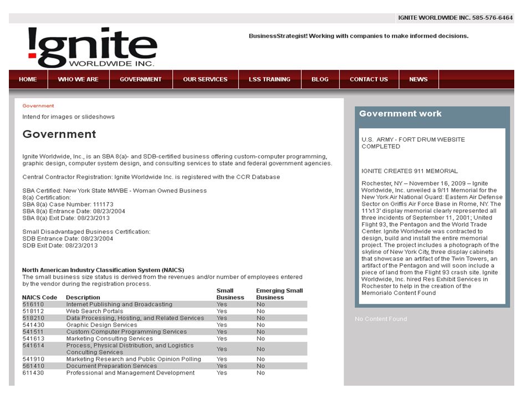The image size is (532, 399).
Task: Select NAICS code 518210 cell
Action: pos(33,318)
